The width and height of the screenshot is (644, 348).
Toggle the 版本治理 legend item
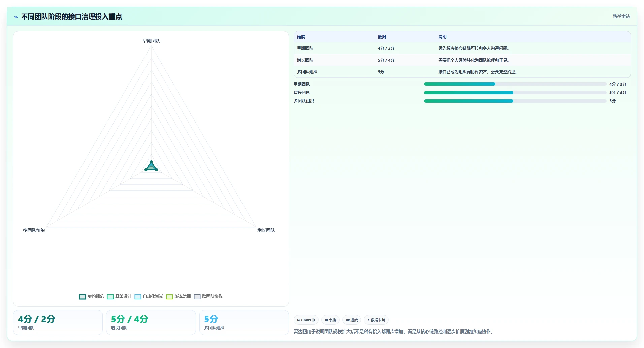tap(179, 297)
